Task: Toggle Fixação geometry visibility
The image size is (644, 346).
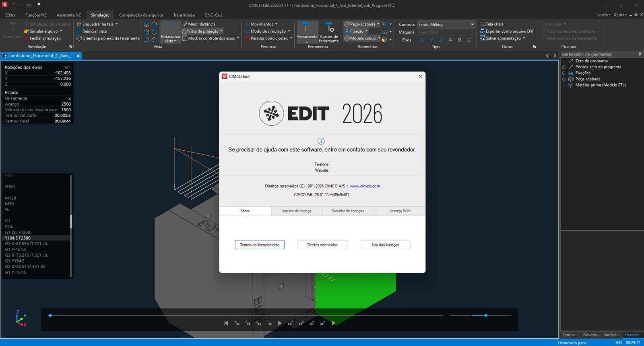Action: click(354, 31)
